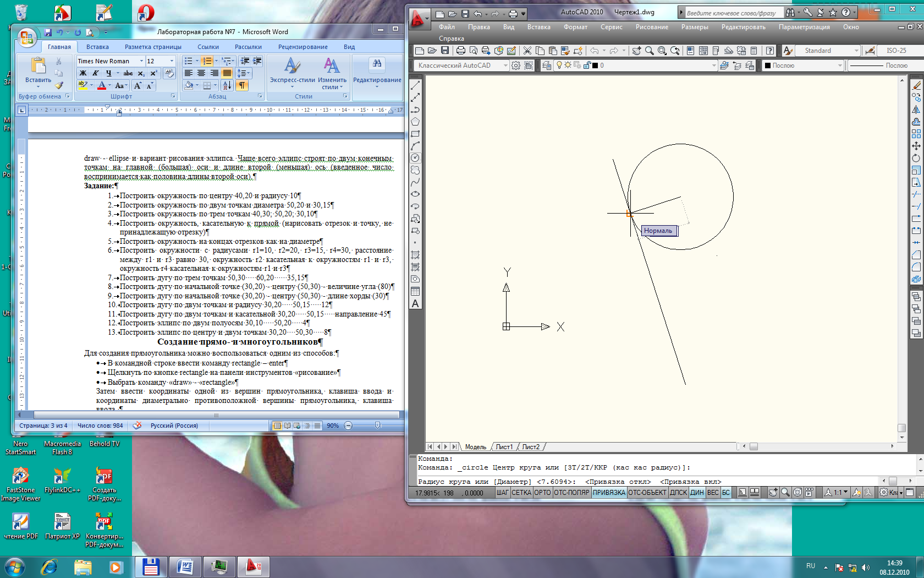
Task: Toggle ОТС-ОБЪЕКТ object snap tracking
Action: click(647, 493)
